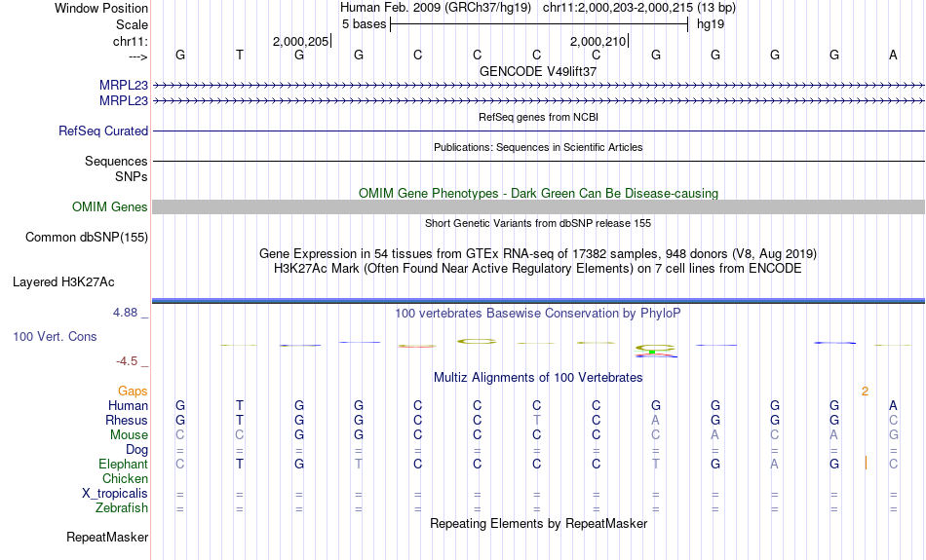Click the -4.5 lower conservation value
Viewport: 926px width, 560px height.
(x=127, y=360)
